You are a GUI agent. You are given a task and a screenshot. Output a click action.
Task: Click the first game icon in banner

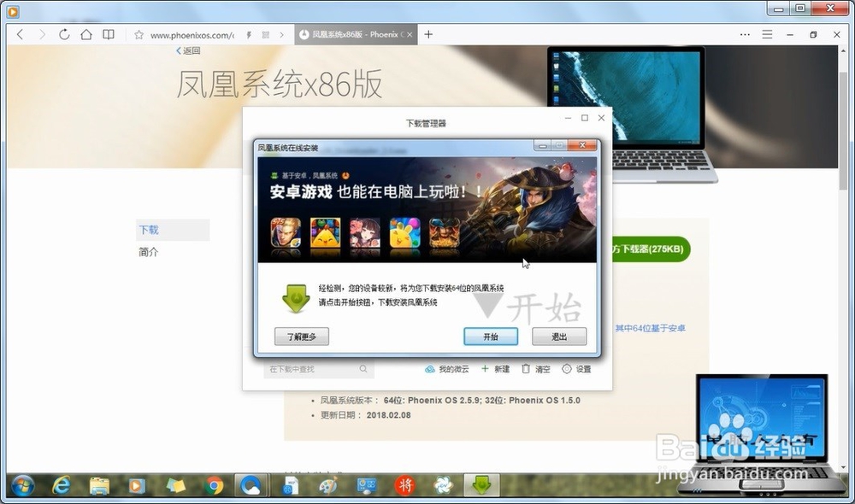point(286,232)
